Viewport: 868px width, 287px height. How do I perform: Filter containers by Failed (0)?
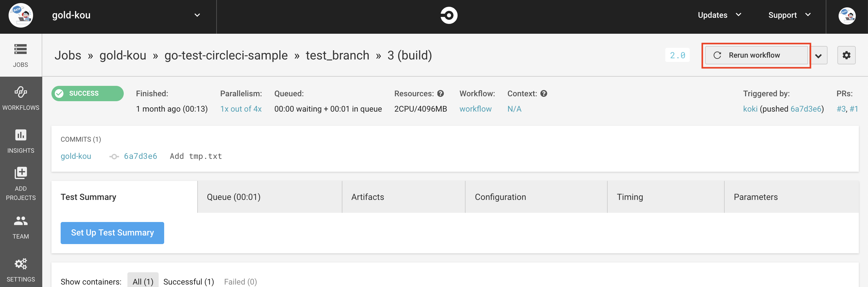coord(240,281)
